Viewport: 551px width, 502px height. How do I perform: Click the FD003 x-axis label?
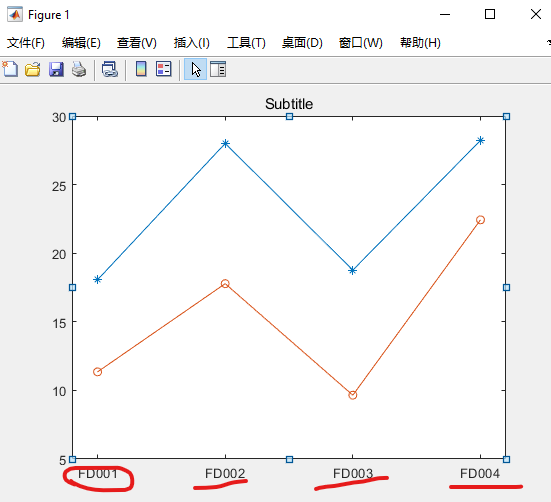point(353,474)
